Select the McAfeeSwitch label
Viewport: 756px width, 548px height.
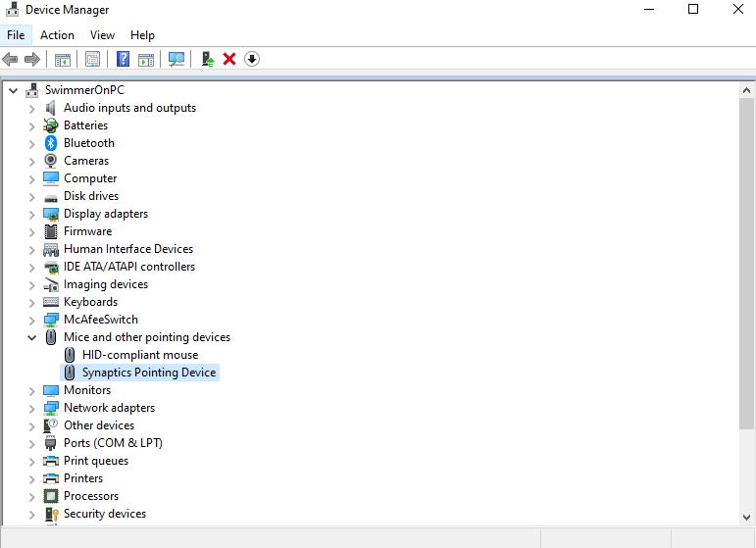[101, 320]
